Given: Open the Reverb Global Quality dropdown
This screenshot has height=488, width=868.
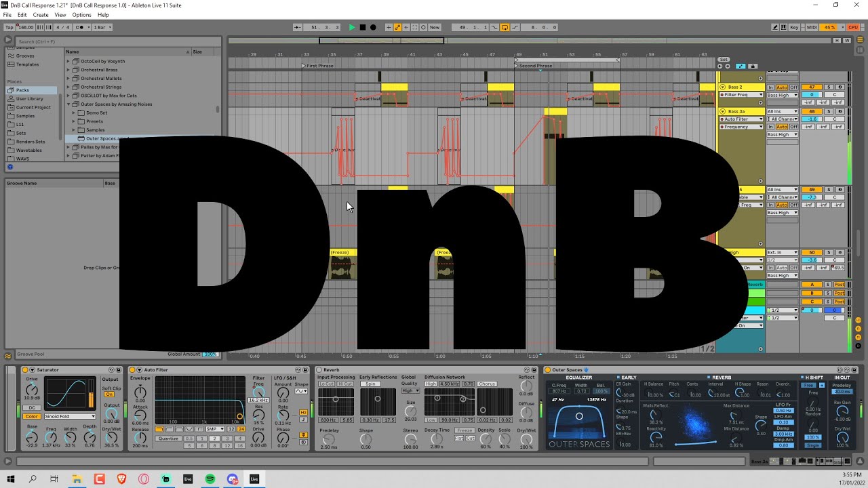Looking at the screenshot, I should (x=410, y=391).
